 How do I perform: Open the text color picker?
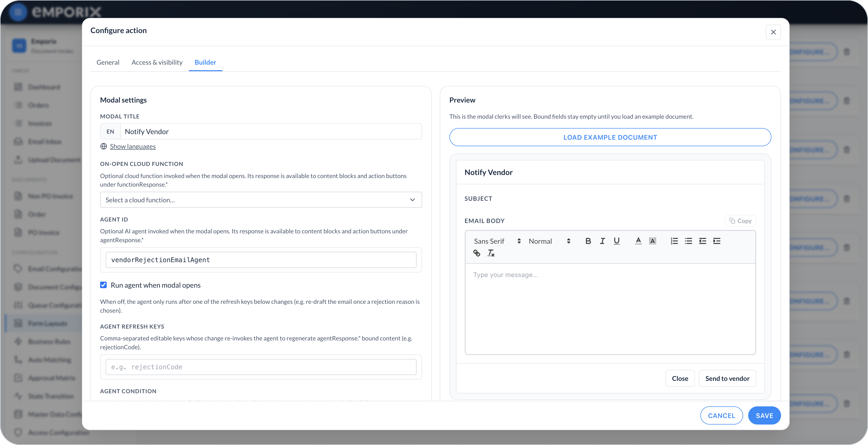(638, 241)
